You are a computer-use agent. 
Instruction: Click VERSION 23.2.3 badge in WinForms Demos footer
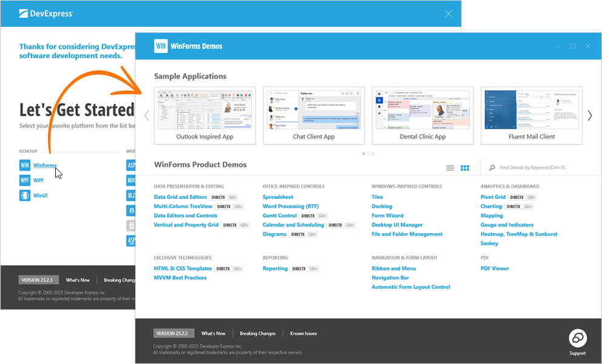[174, 333]
